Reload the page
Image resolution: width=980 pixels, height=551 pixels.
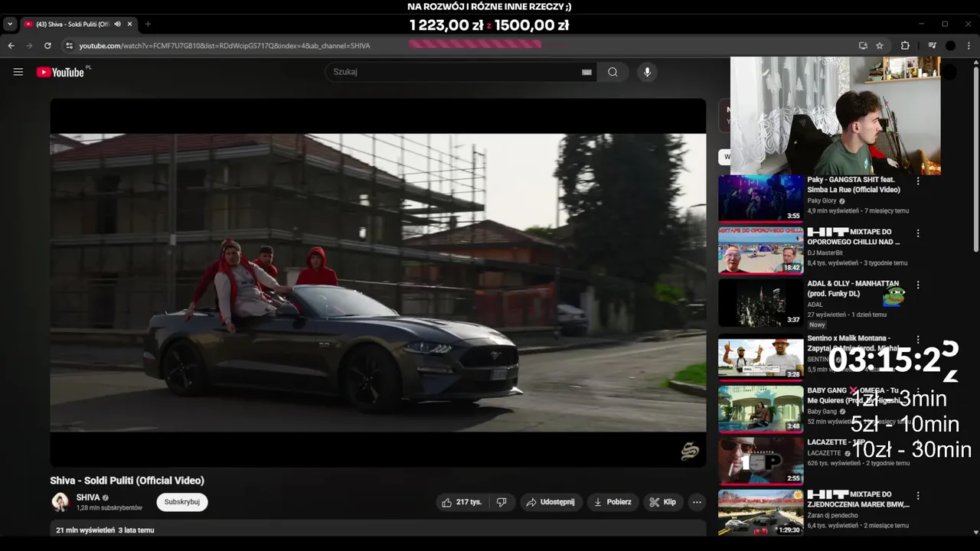pos(47,46)
